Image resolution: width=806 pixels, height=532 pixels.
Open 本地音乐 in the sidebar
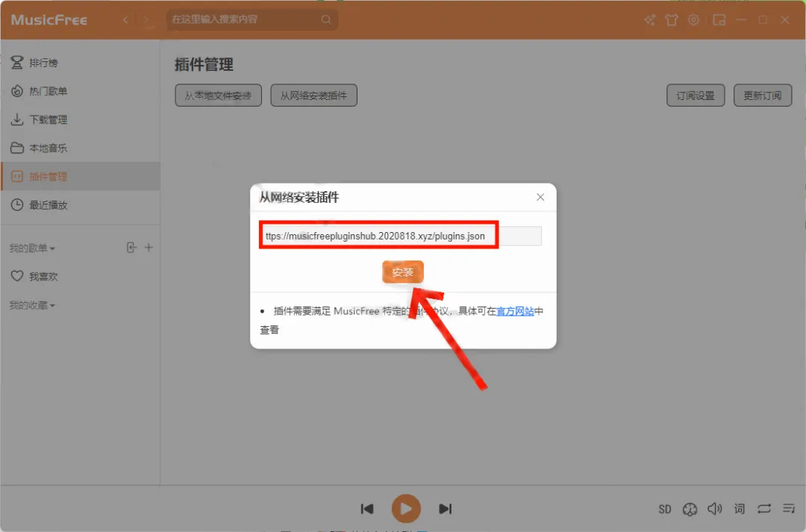pos(80,148)
